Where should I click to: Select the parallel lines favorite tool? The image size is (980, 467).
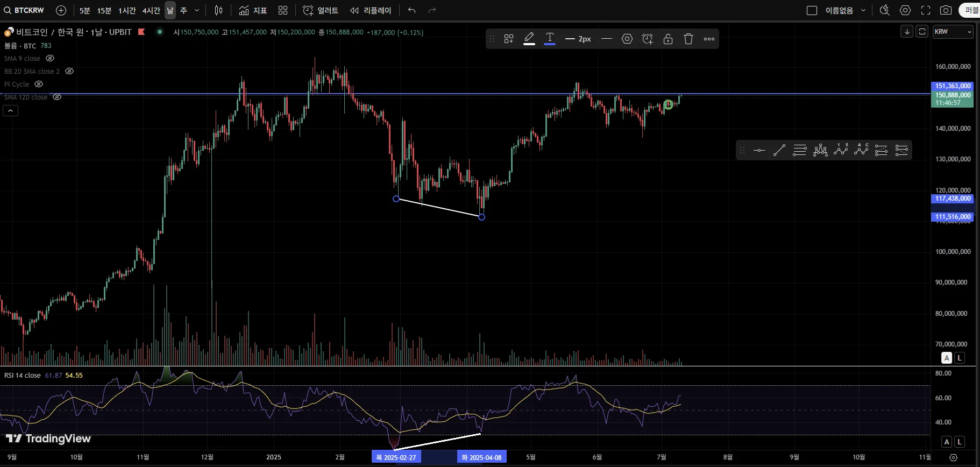pyautogui.click(x=800, y=150)
